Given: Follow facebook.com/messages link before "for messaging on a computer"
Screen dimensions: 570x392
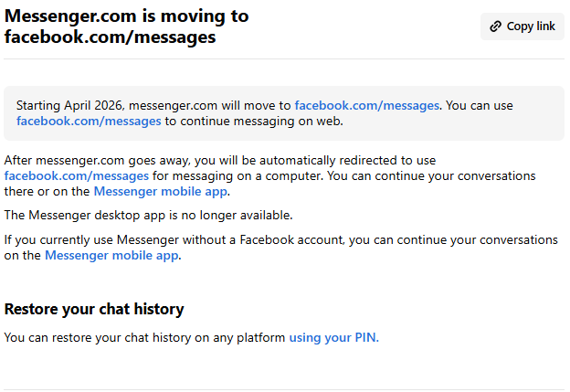Looking at the screenshot, I should [77, 175].
